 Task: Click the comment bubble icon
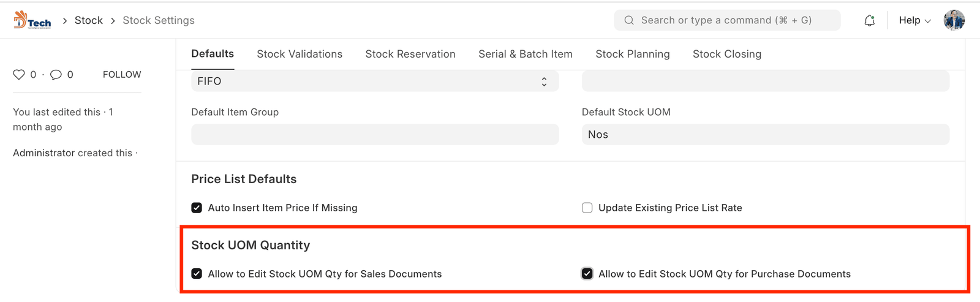(56, 75)
